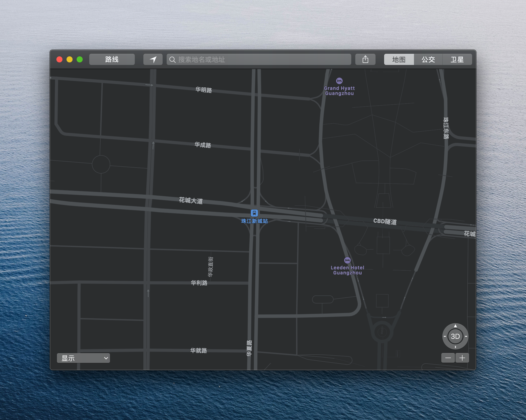Zoom out with the minus button
Viewport: 526px width, 420px height.
pos(448,358)
